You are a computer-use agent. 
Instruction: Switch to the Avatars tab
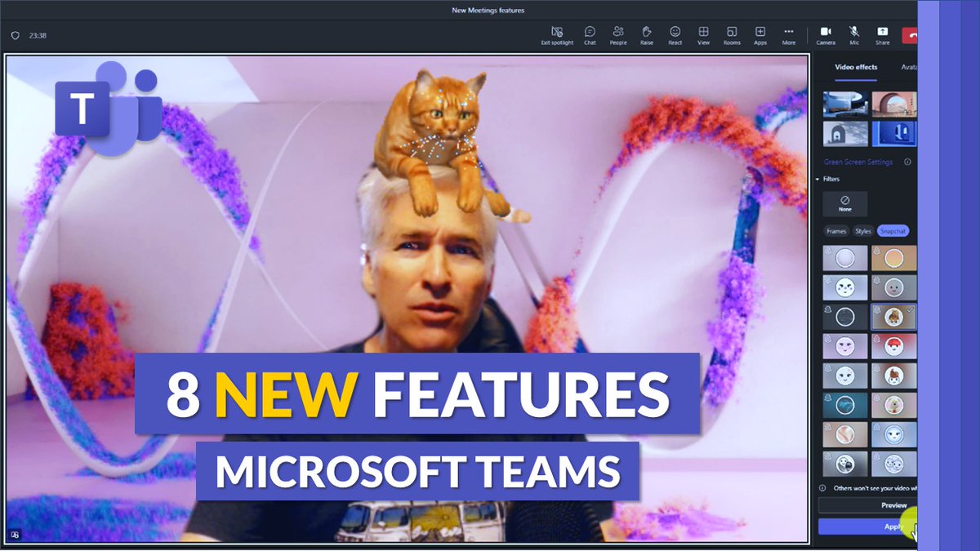tap(909, 67)
